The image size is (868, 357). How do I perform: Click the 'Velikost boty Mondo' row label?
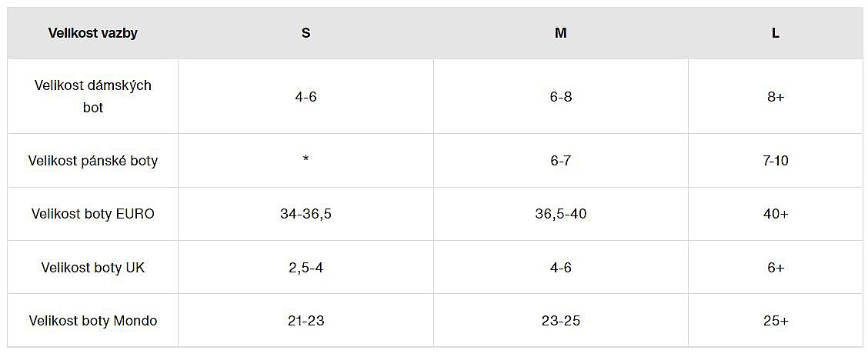92,321
